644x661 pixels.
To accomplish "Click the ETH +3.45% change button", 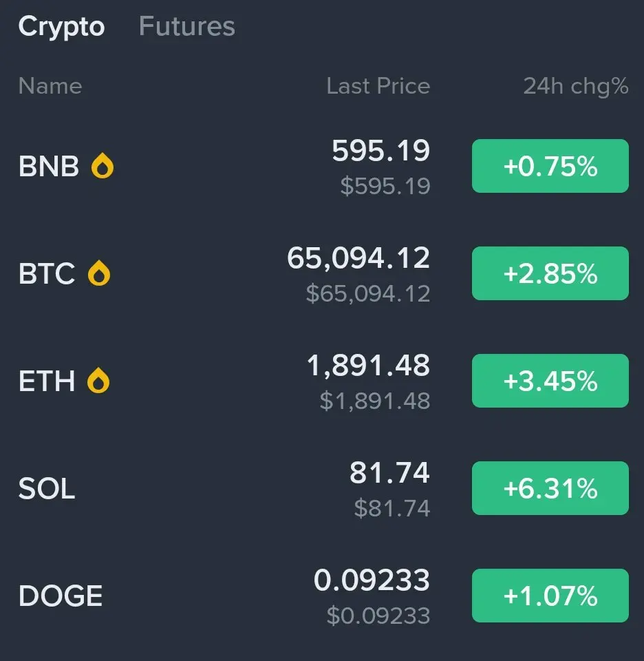I will (x=550, y=381).
